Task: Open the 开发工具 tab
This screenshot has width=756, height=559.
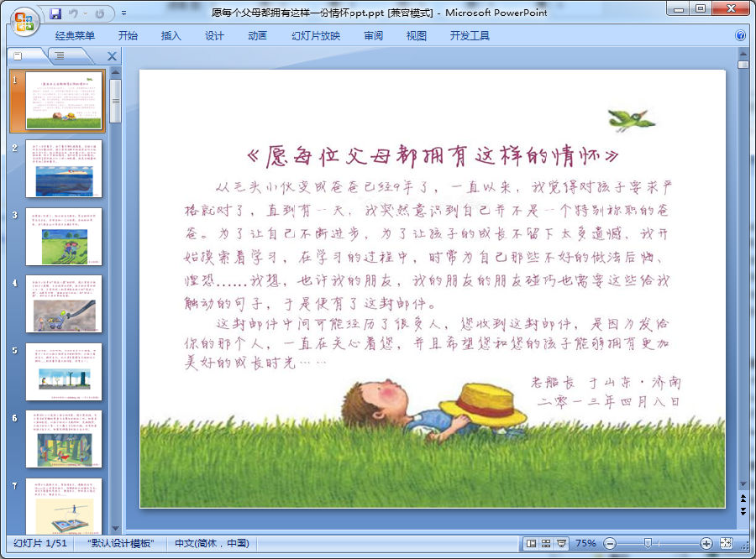Action: 470,35
